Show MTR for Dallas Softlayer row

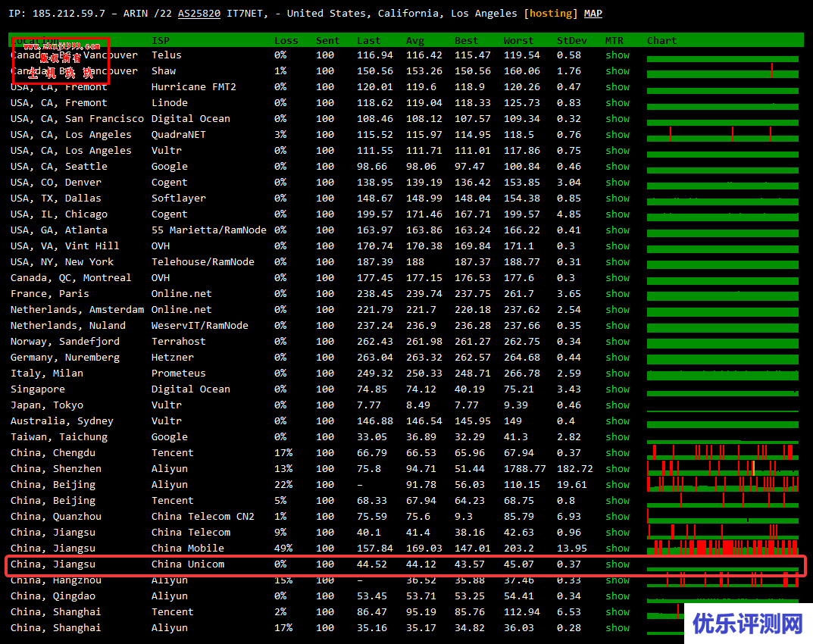click(x=618, y=198)
